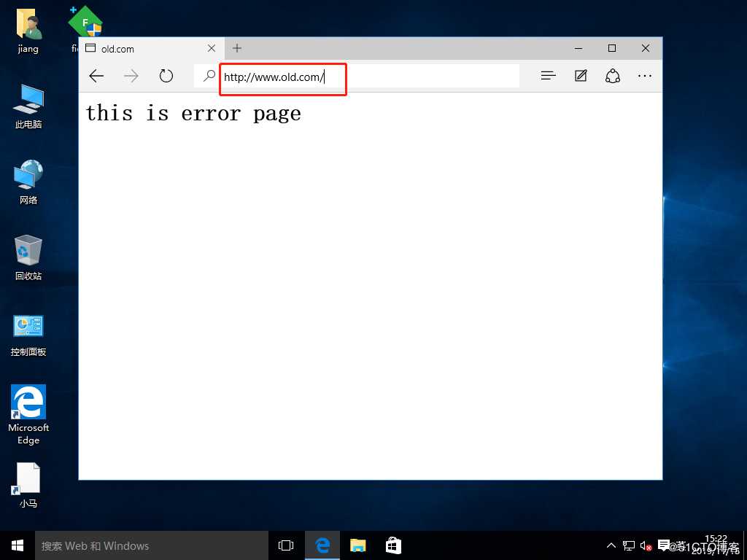Click the forward arrow in Edge
The width and height of the screenshot is (747, 560).
click(131, 76)
